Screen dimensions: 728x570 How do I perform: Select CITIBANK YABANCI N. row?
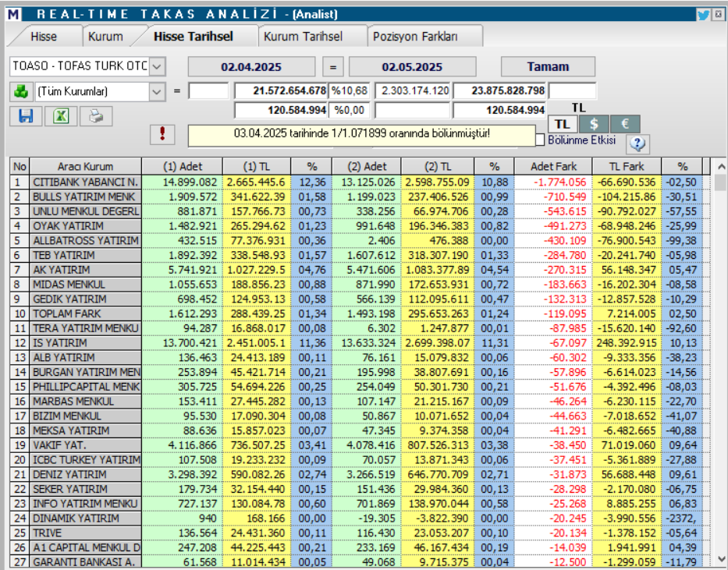point(360,182)
